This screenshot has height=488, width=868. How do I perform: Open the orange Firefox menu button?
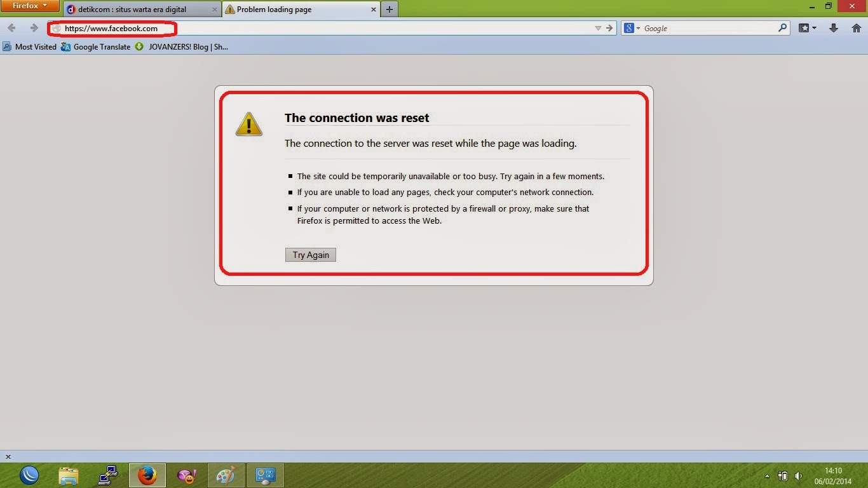coord(30,6)
